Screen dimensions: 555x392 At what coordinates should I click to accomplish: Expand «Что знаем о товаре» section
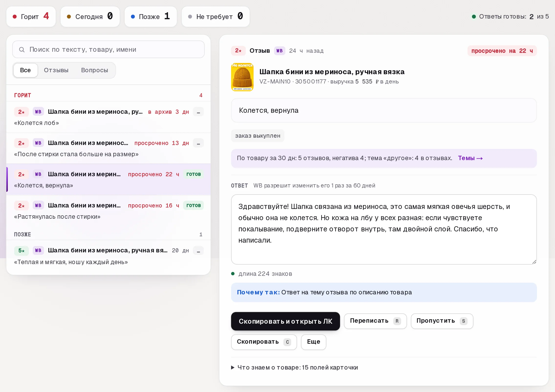[x=295, y=367]
